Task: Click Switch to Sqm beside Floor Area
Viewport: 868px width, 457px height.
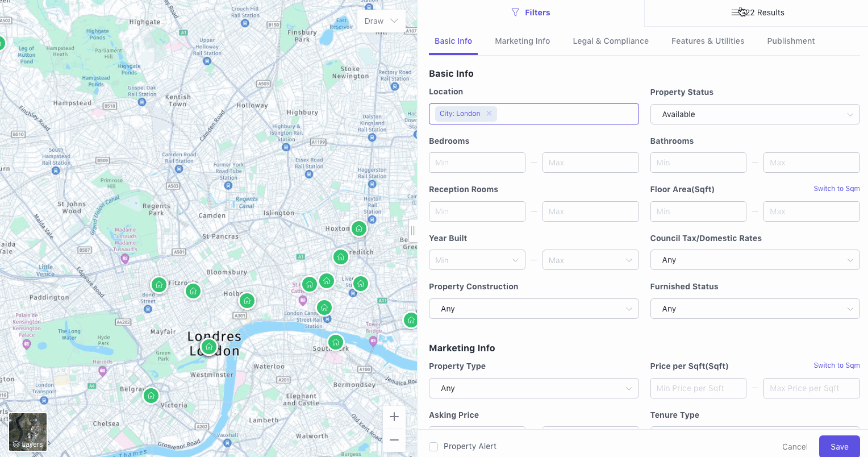Action: (x=836, y=189)
